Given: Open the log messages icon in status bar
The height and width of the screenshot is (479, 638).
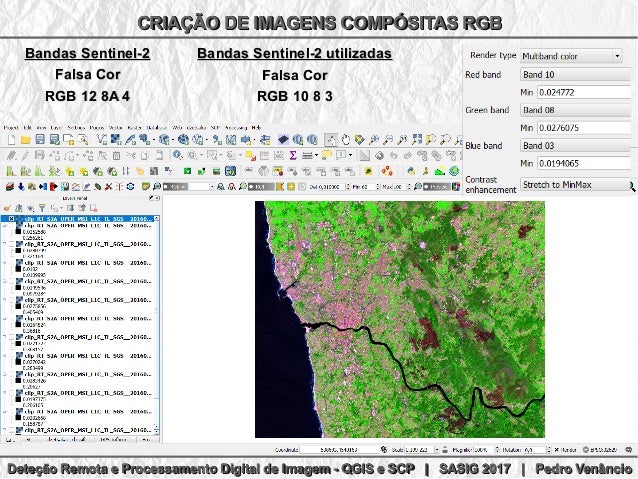Looking at the screenshot, I should point(629,450).
